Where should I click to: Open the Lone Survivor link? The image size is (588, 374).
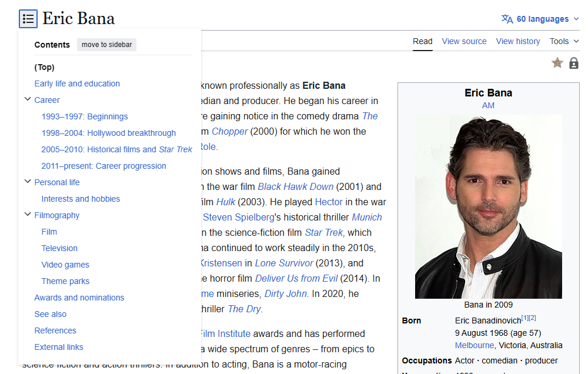(284, 263)
